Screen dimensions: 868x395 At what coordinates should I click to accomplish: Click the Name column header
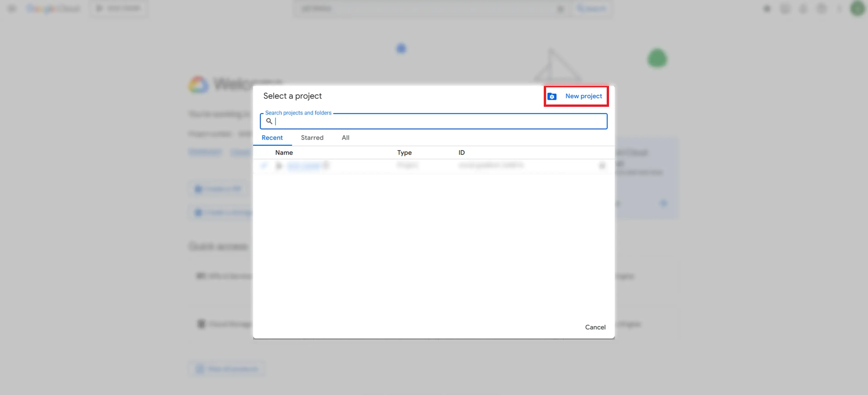click(284, 152)
